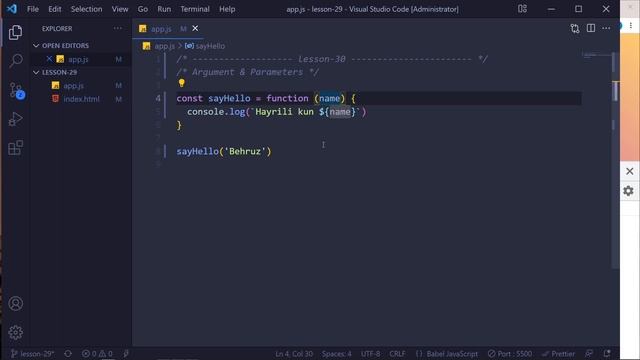Click the console.log code line

[x=277, y=112]
